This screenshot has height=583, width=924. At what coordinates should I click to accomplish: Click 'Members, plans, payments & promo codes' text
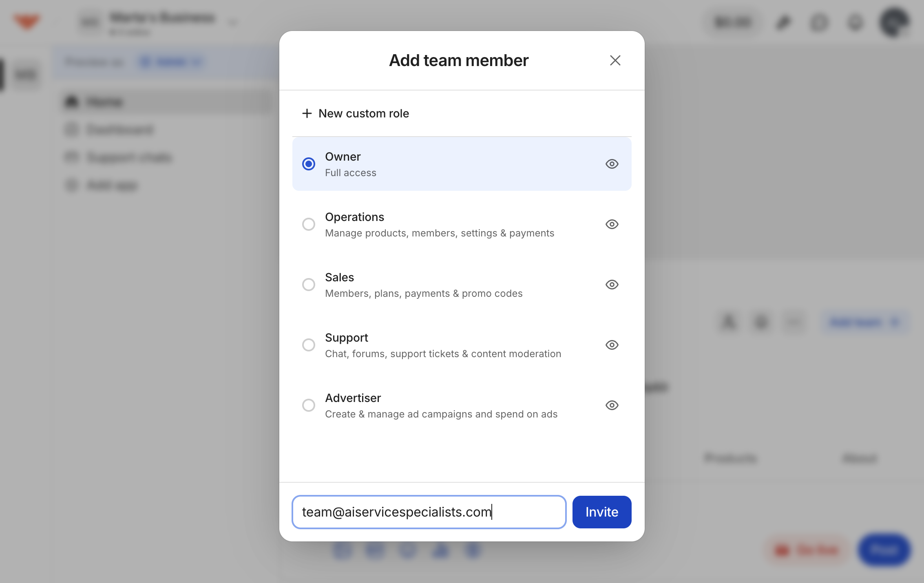pyautogui.click(x=424, y=294)
